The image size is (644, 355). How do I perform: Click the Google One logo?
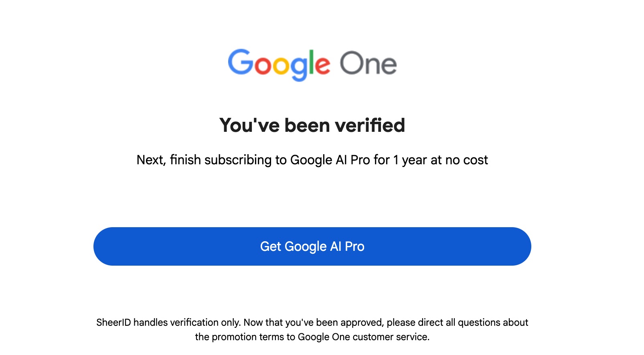[x=312, y=65]
